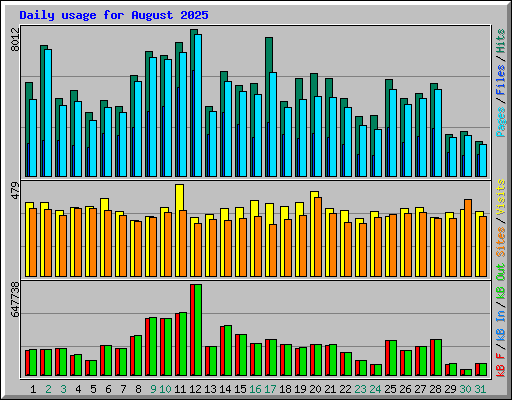Click the 'kB F' legend label
Image resolution: width=512 pixels, height=400 pixels.
pyautogui.click(x=500, y=365)
